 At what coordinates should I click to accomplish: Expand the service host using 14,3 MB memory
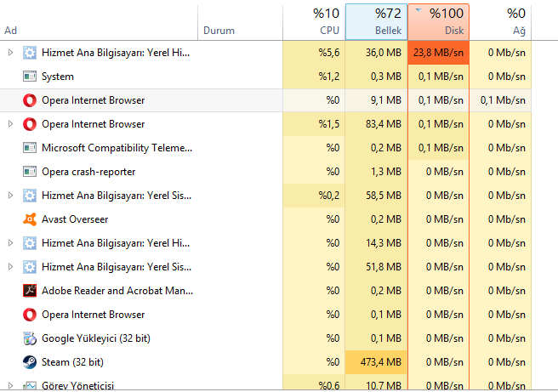click(x=11, y=243)
